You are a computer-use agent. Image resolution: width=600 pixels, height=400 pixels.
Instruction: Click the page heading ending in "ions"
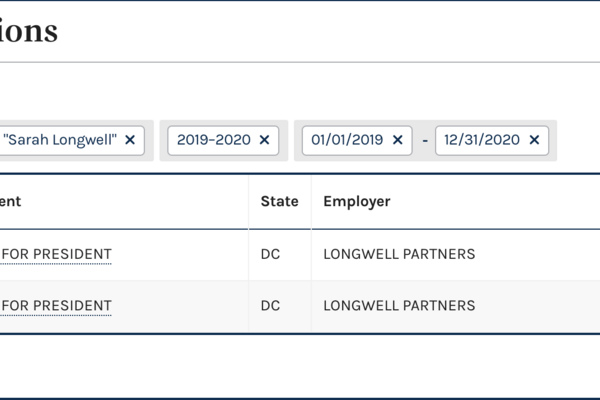click(x=29, y=31)
